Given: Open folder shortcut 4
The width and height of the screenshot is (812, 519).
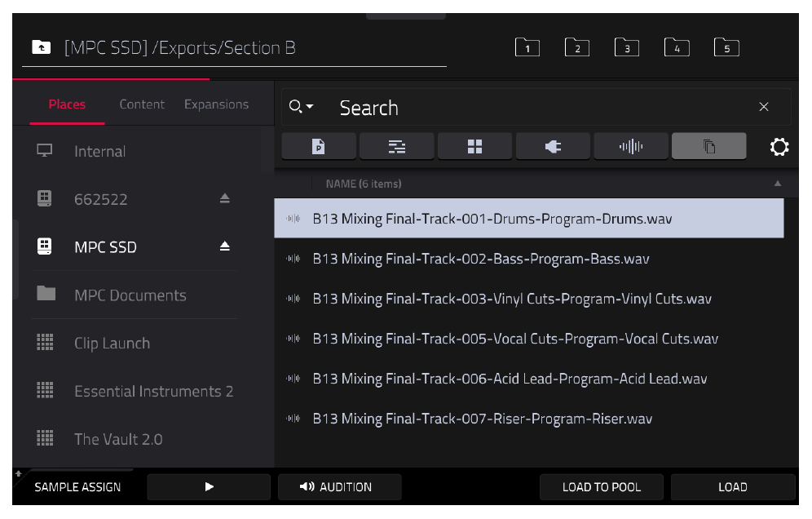Looking at the screenshot, I should 677,47.
